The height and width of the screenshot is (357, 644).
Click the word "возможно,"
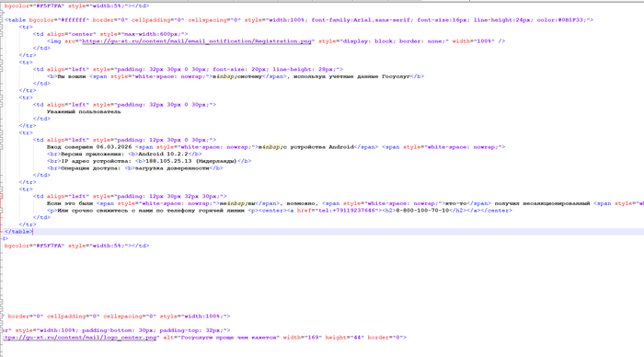coord(303,203)
